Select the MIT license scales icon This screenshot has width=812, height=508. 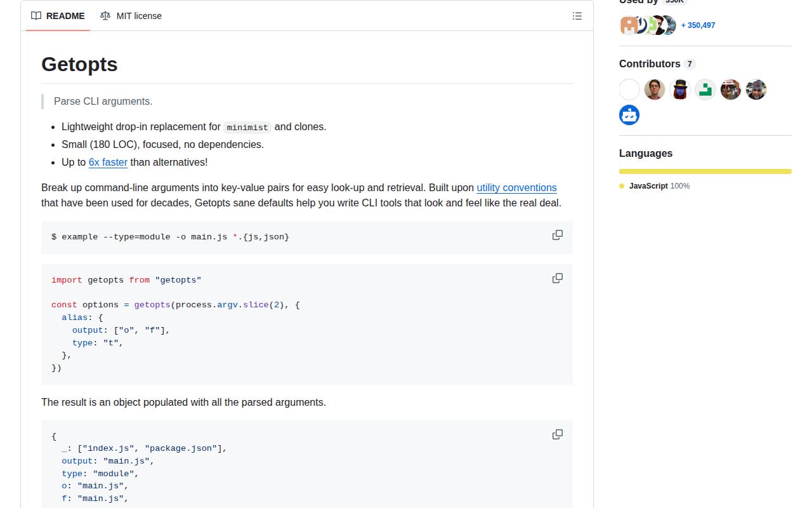(105, 16)
